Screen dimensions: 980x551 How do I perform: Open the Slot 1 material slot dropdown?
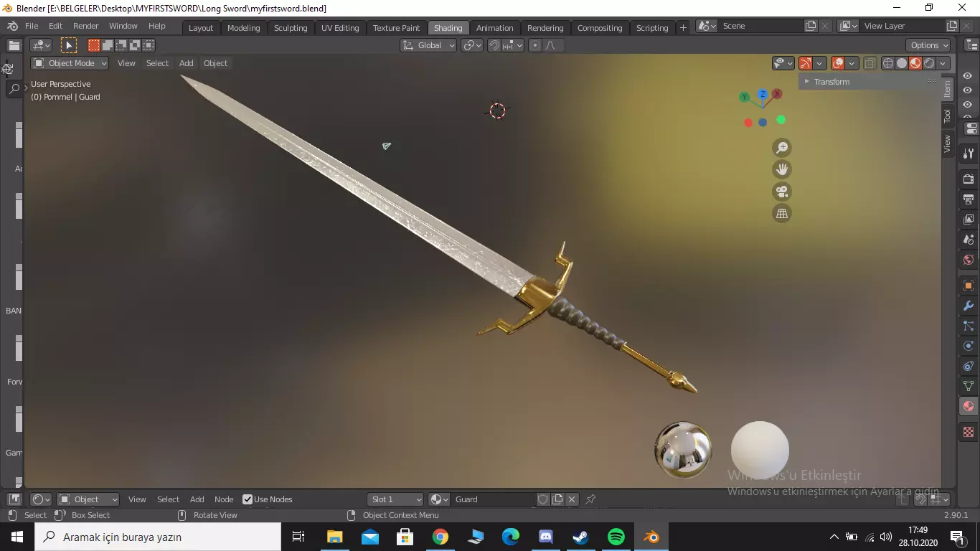pos(395,499)
